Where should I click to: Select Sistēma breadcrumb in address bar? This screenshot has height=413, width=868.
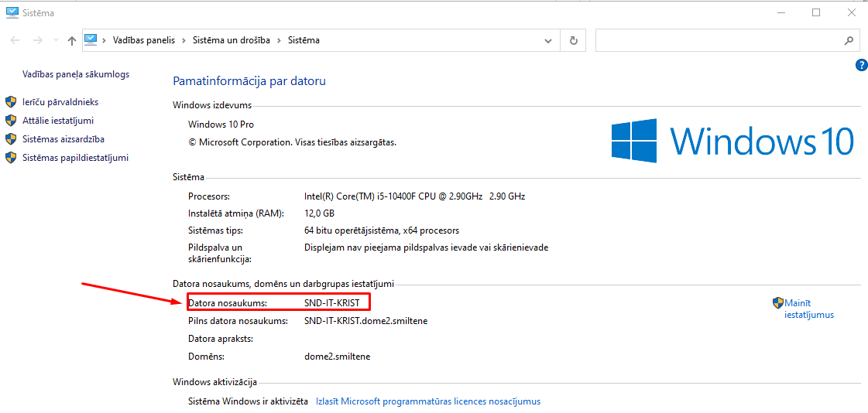point(304,40)
